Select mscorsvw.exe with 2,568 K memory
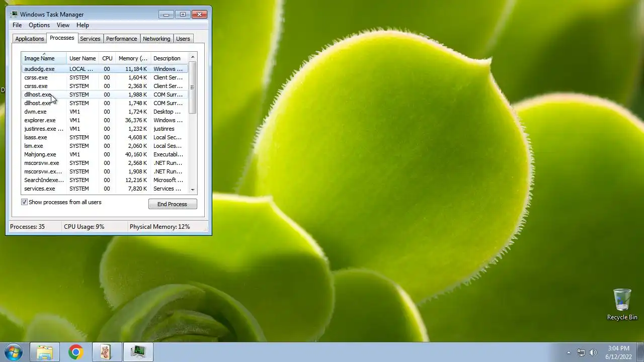644x362 pixels. (x=105, y=163)
